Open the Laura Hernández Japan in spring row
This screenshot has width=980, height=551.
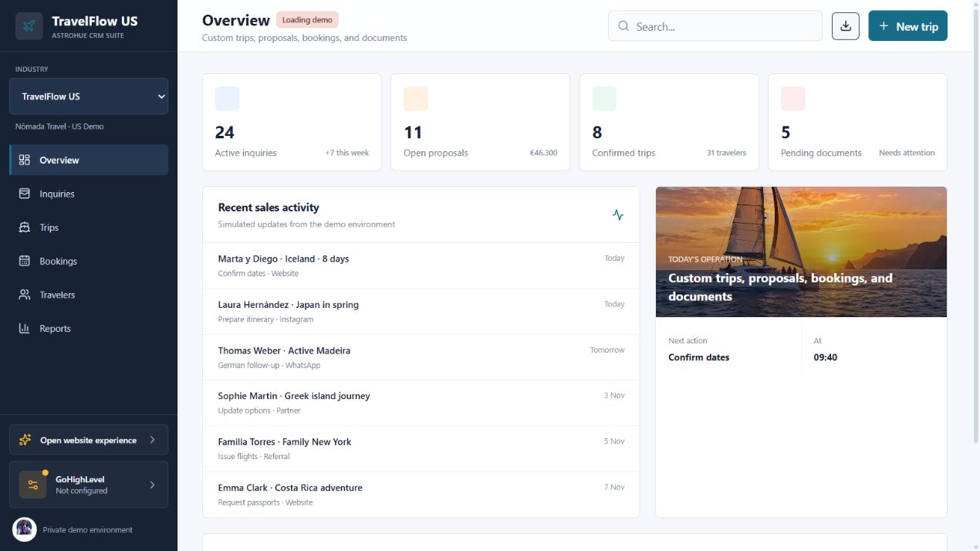tap(421, 312)
